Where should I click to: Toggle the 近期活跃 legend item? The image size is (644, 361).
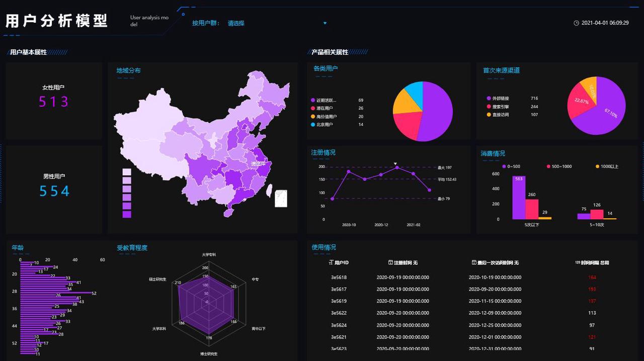(325, 101)
